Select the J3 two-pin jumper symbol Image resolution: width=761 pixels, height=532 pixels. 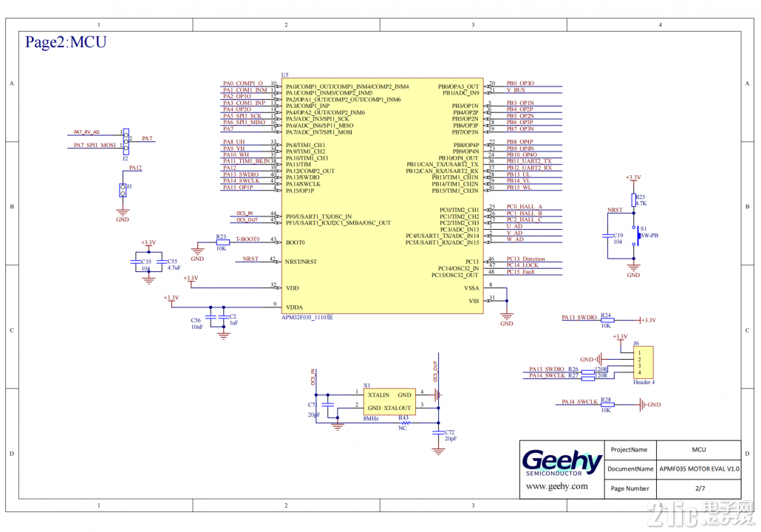coord(123,190)
